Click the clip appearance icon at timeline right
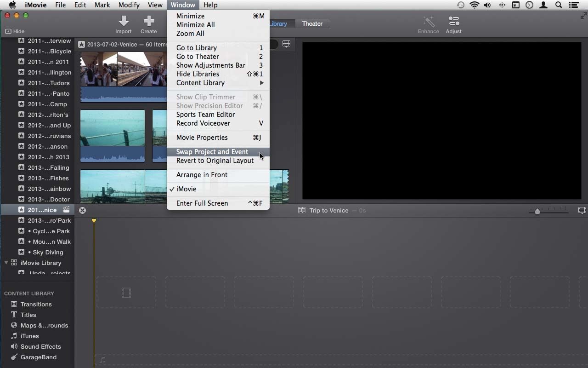The image size is (588, 368). tap(582, 210)
